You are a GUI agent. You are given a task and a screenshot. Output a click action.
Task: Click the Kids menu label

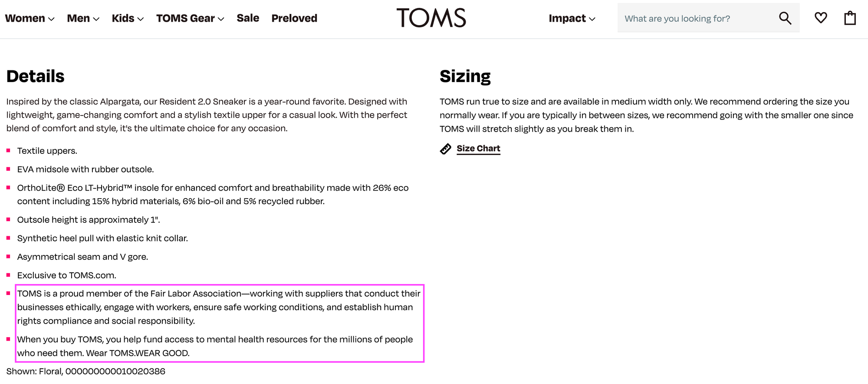[123, 18]
